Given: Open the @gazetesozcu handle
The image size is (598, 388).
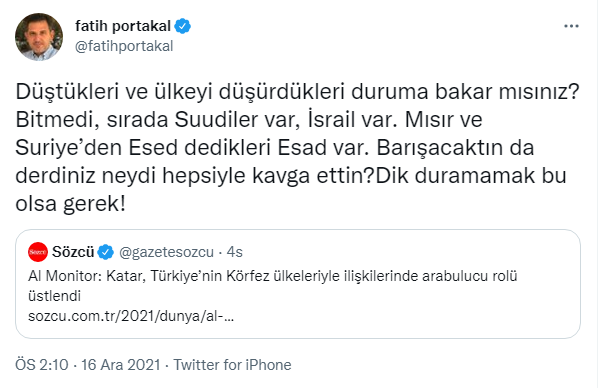Looking at the screenshot, I should 166,252.
